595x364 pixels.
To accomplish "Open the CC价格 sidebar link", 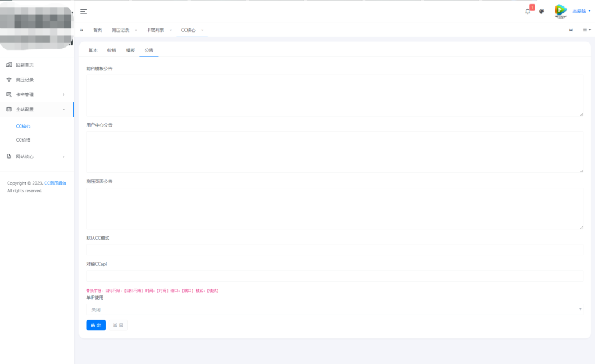I will 23,140.
